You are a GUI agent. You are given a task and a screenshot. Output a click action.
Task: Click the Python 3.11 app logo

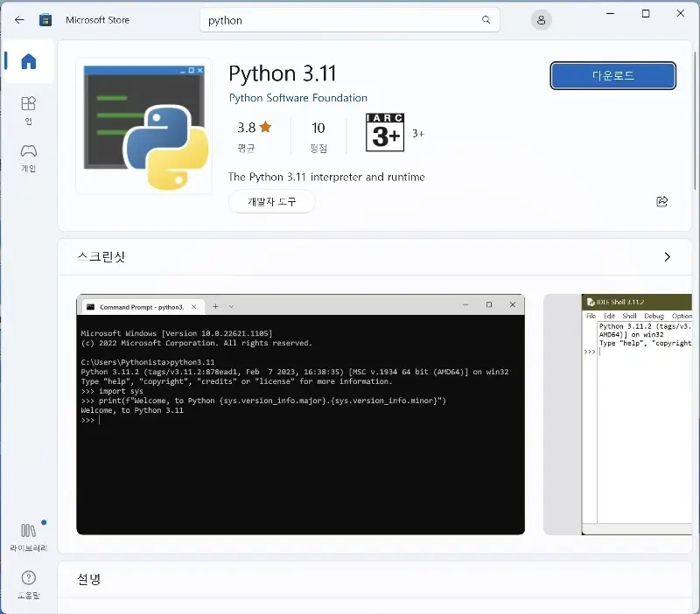[143, 126]
